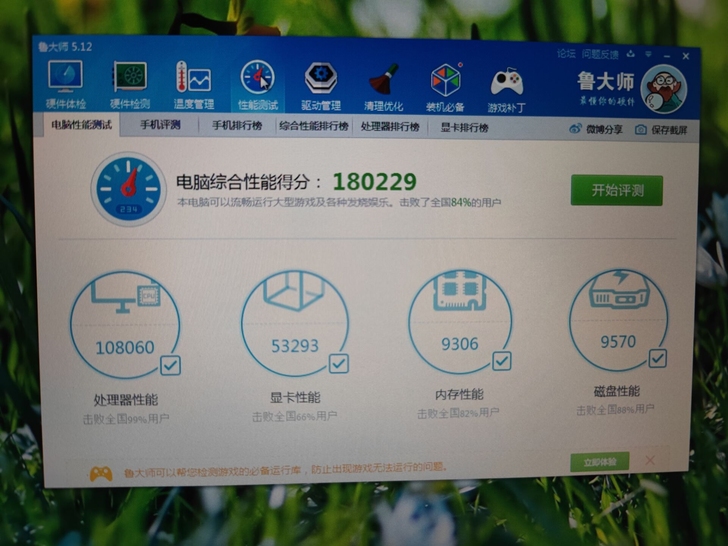
Task: Click disk score 9570
Action: coord(618,342)
